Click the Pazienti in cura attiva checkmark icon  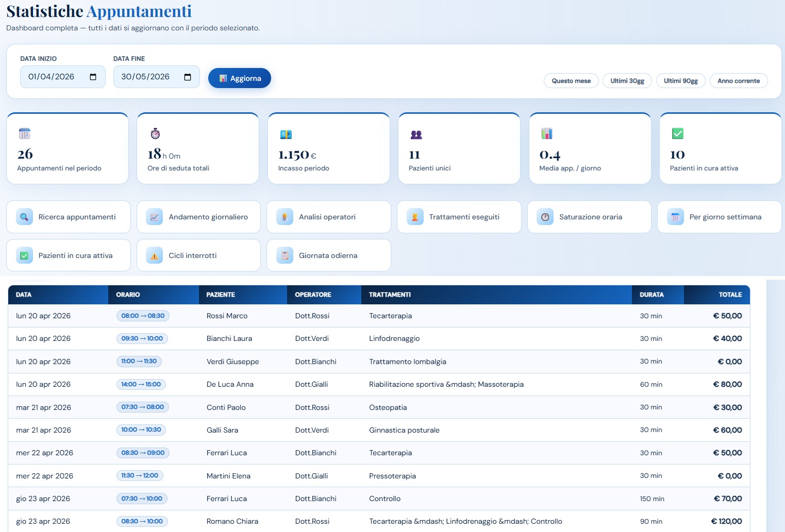click(x=24, y=255)
